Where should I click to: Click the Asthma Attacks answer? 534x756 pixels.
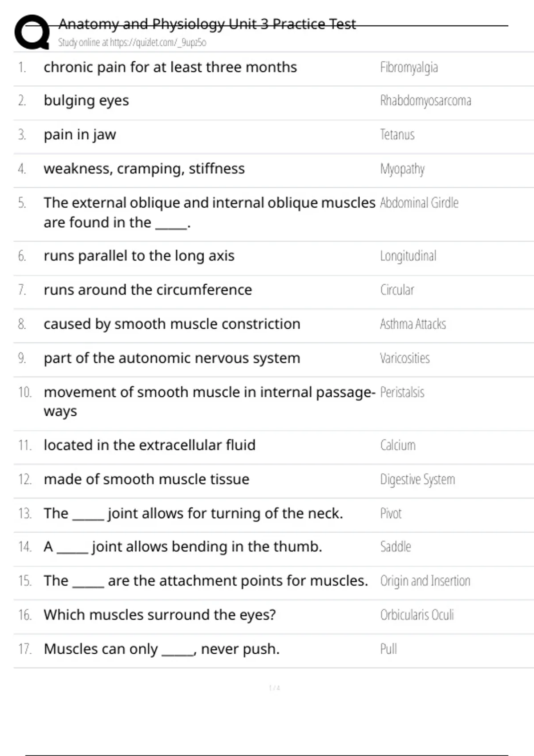coord(413,324)
